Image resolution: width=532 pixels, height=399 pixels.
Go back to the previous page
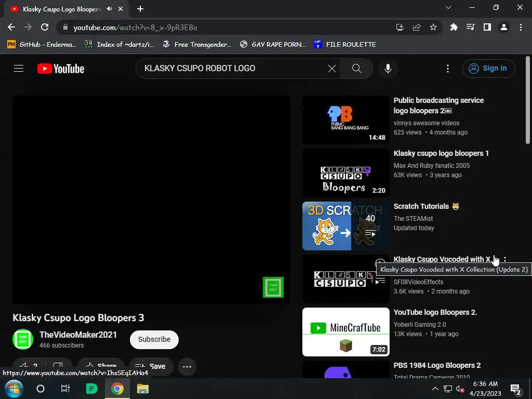(x=11, y=27)
